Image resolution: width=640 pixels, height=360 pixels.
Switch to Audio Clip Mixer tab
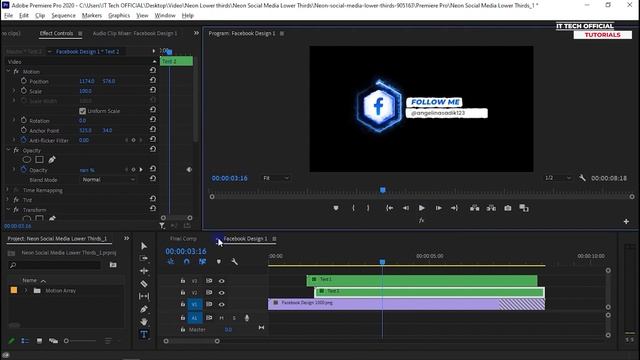[x=135, y=33]
